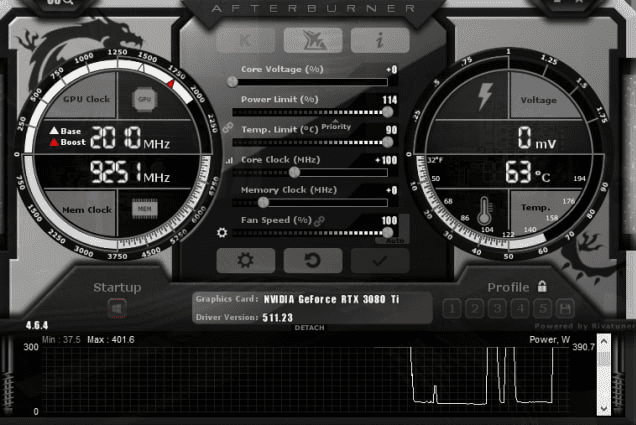Click the Memory Clock +0 value
Viewport: 636px width, 425px height.
[x=392, y=190]
